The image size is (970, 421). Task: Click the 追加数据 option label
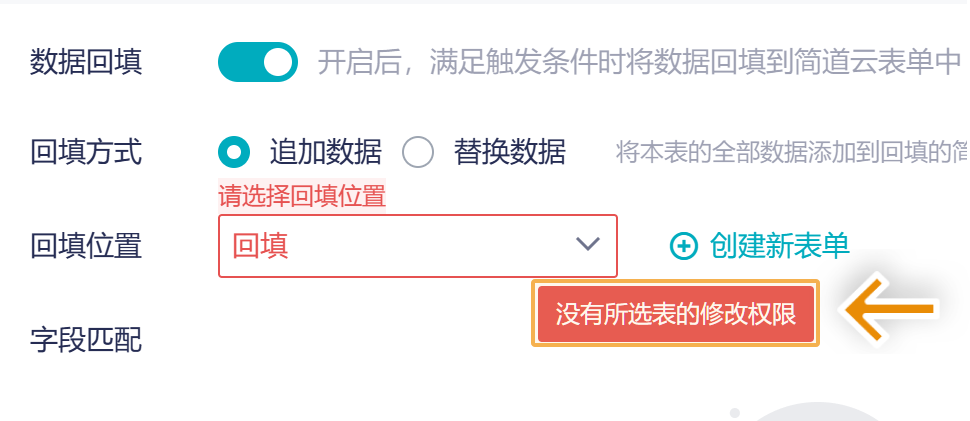click(x=325, y=152)
